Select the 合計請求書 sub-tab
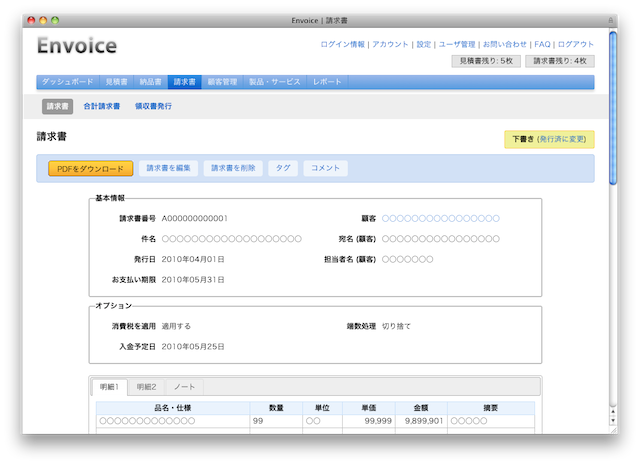This screenshot has height=465, width=640. (102, 106)
